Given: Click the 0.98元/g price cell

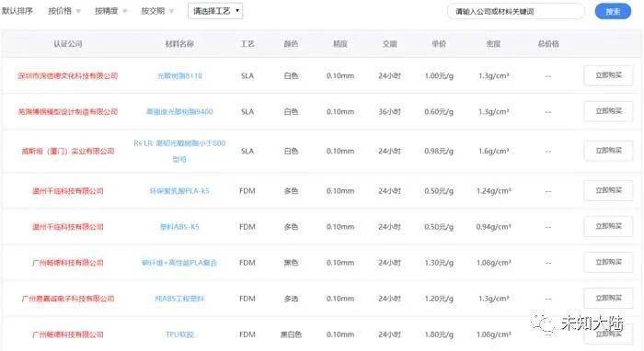Looking at the screenshot, I should [x=439, y=152].
